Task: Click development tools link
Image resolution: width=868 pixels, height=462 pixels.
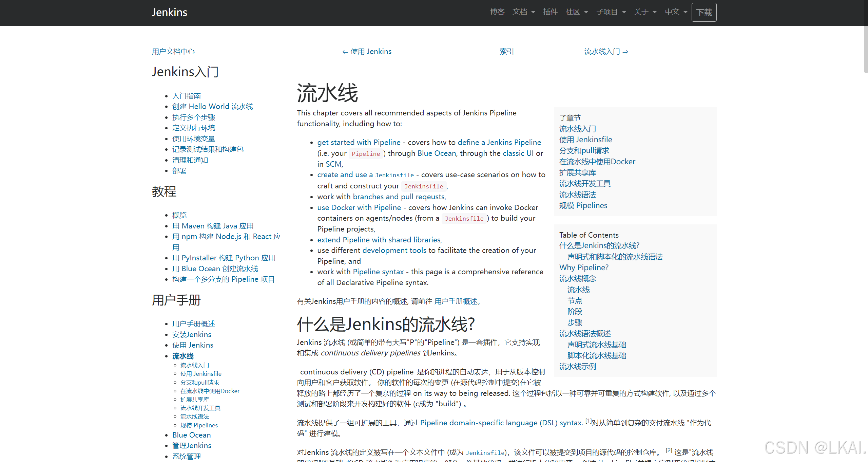Action: click(394, 251)
